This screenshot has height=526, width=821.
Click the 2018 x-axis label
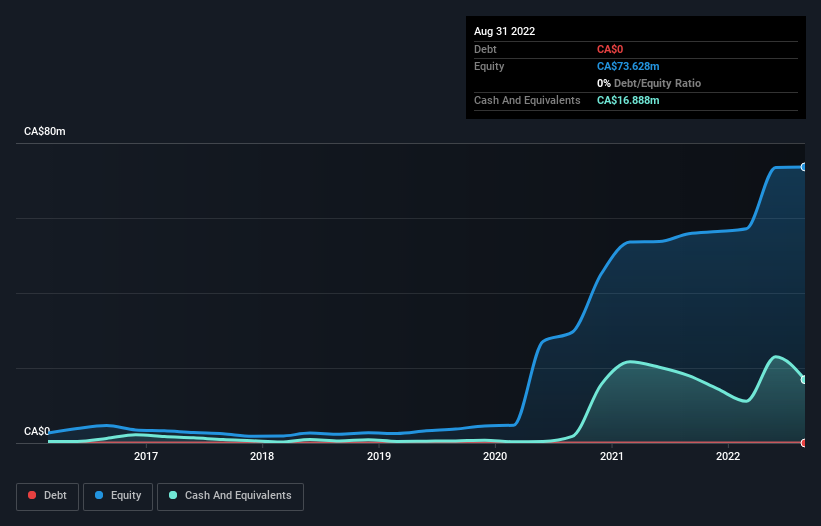pyautogui.click(x=262, y=456)
